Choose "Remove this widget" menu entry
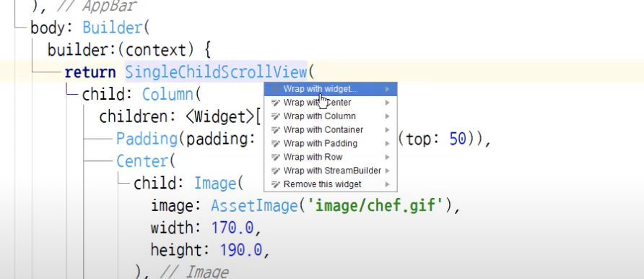The image size is (644, 279). (x=330, y=184)
